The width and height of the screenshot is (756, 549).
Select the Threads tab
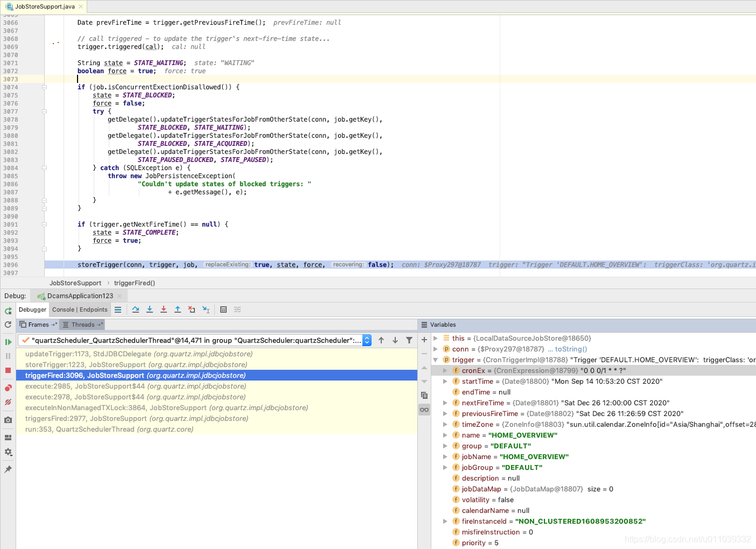[x=82, y=325]
